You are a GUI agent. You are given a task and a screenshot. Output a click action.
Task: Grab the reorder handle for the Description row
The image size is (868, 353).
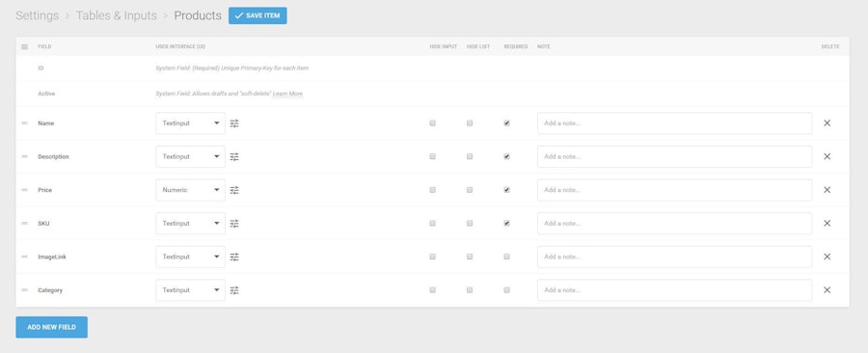(24, 156)
